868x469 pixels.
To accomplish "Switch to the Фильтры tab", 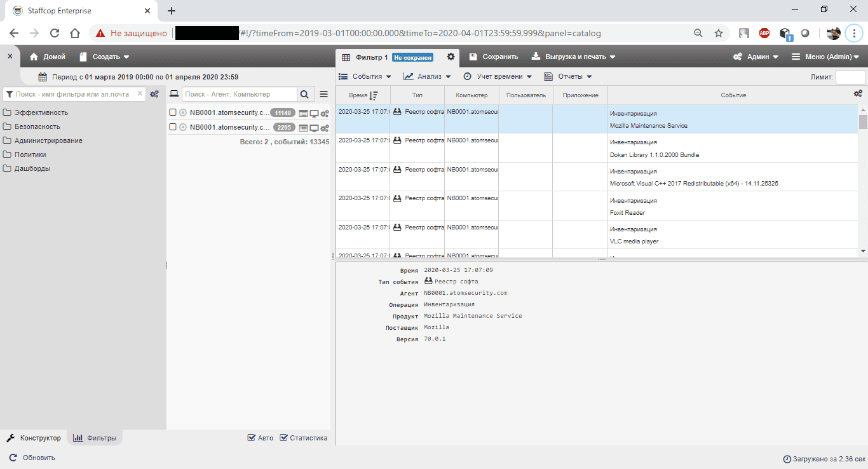I will 95,438.
